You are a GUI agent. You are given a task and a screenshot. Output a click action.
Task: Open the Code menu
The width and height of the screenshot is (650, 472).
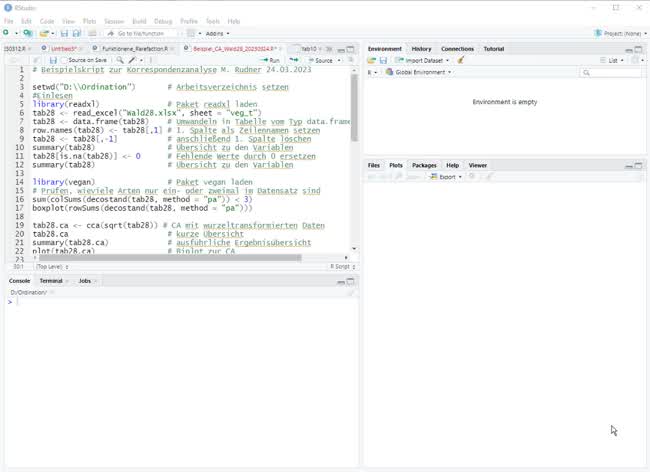pos(47,21)
